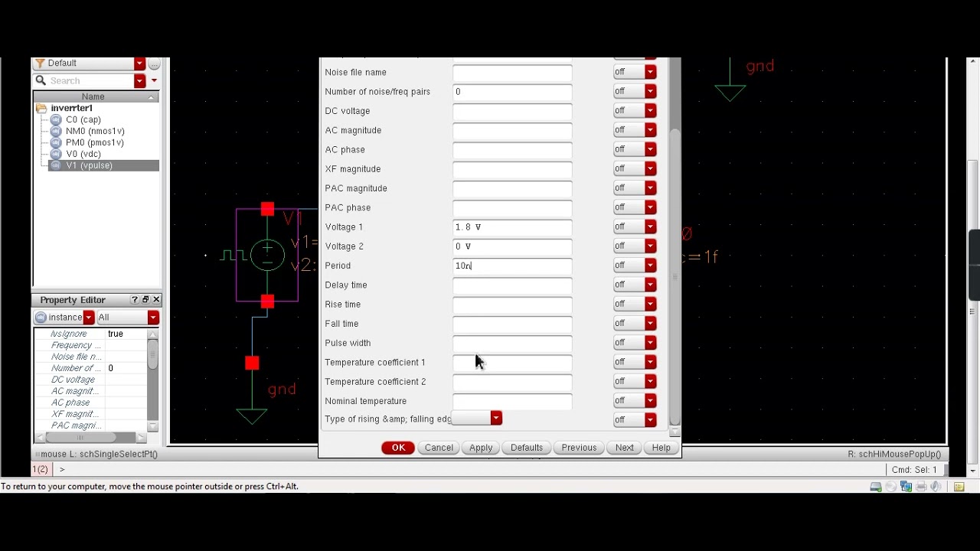Image resolution: width=980 pixels, height=551 pixels.
Task: Open the Search history dropdown
Action: click(139, 80)
